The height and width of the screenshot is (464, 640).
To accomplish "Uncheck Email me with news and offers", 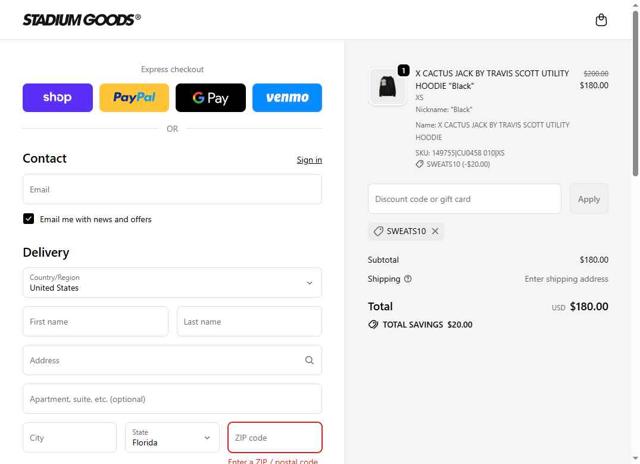I will click(x=29, y=219).
